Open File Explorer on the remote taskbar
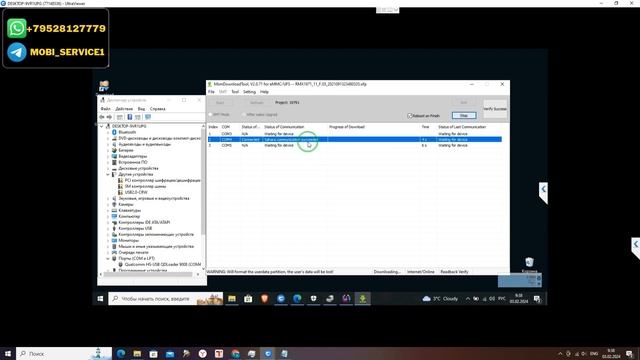640x360 pixels. (x=232, y=299)
